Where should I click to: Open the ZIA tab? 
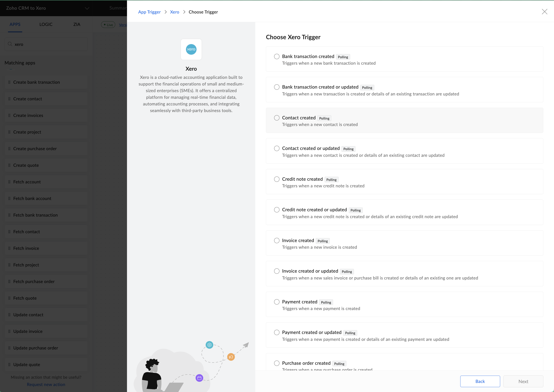[x=76, y=24]
